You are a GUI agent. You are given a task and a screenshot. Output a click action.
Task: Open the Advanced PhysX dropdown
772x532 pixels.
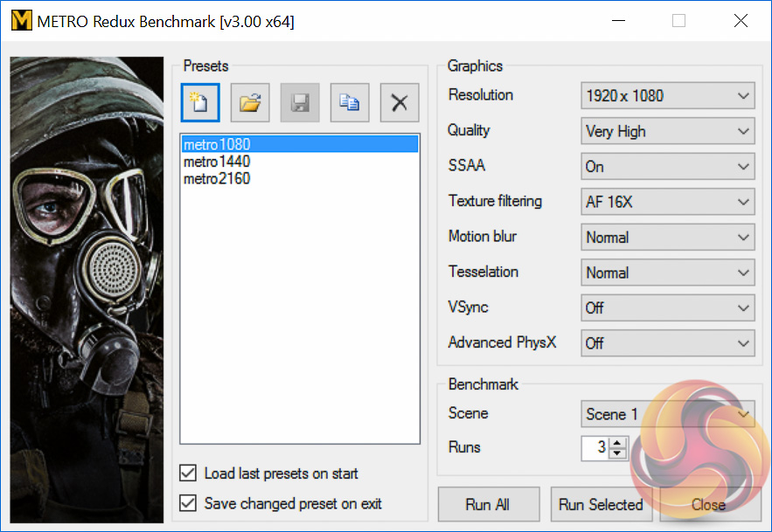(x=667, y=343)
